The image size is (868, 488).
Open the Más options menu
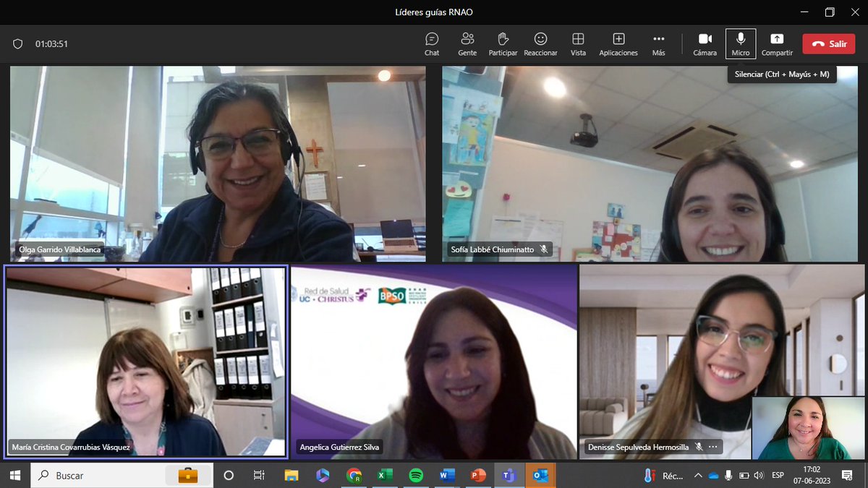tap(658, 43)
